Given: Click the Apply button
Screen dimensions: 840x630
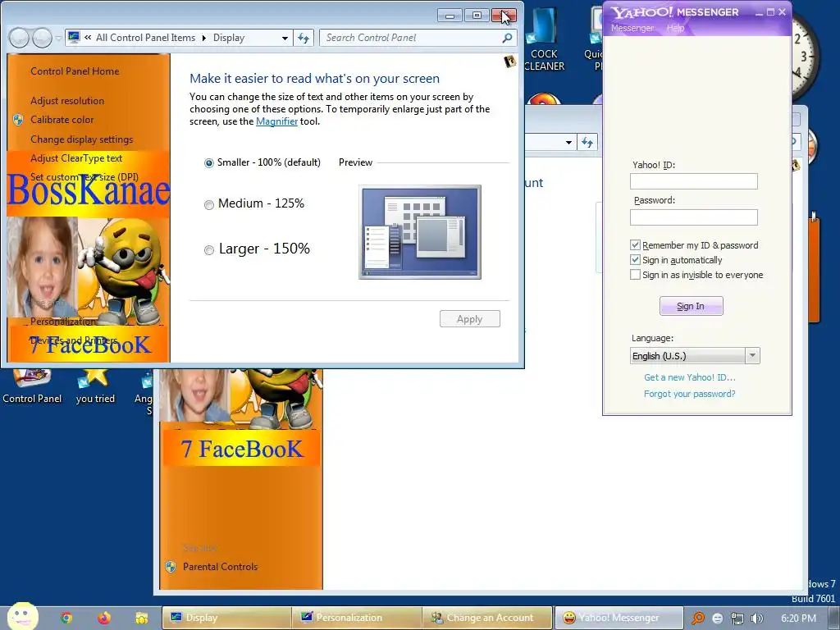Looking at the screenshot, I should 470,319.
